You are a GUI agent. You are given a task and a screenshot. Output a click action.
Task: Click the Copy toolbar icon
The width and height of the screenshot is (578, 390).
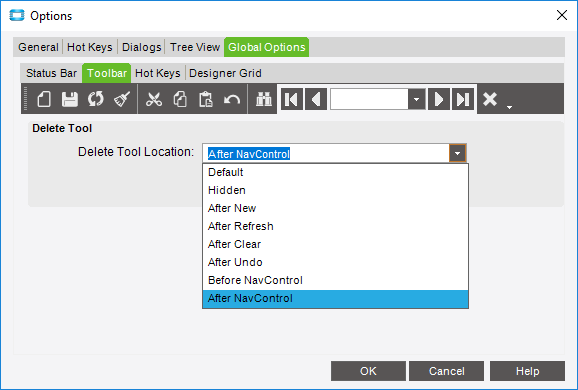pyautogui.click(x=180, y=99)
